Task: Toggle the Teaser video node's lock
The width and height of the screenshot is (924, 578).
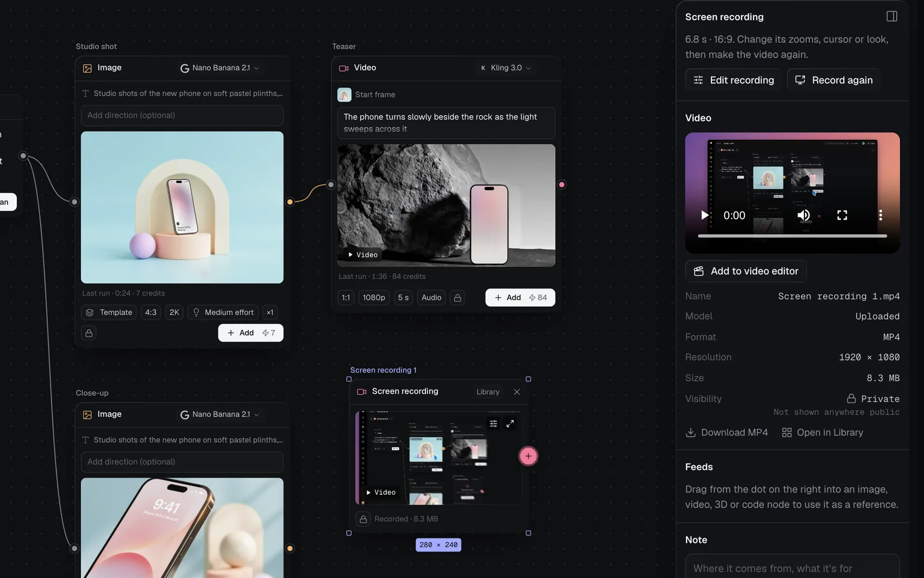Action: coord(457,298)
